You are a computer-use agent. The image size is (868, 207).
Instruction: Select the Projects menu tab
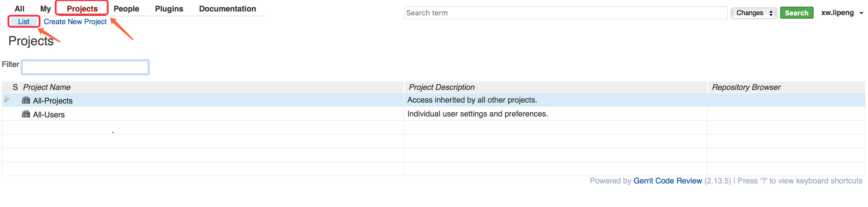pos(82,9)
